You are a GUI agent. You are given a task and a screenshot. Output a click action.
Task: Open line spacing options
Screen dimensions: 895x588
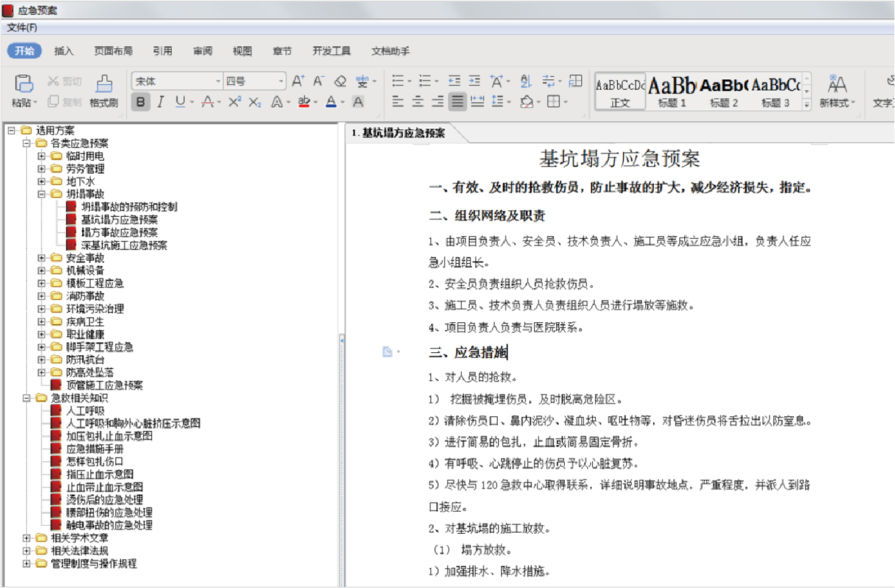tap(498, 102)
